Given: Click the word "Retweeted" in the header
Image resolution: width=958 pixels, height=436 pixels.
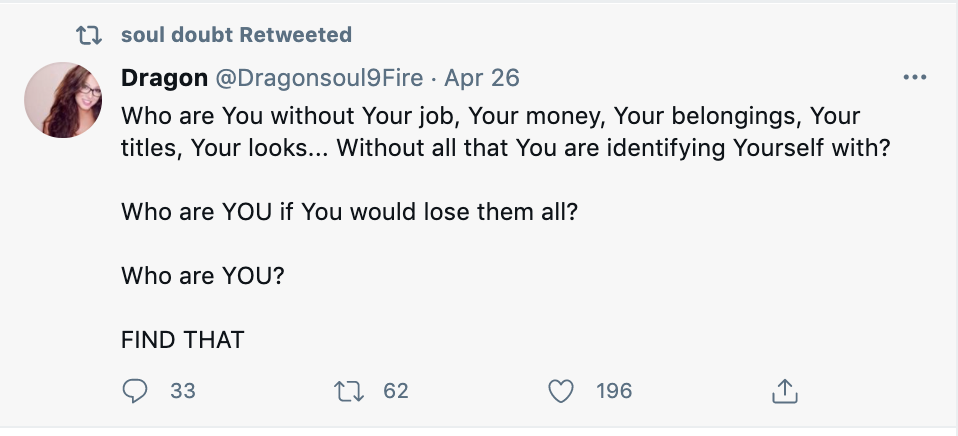Looking at the screenshot, I should (x=297, y=35).
